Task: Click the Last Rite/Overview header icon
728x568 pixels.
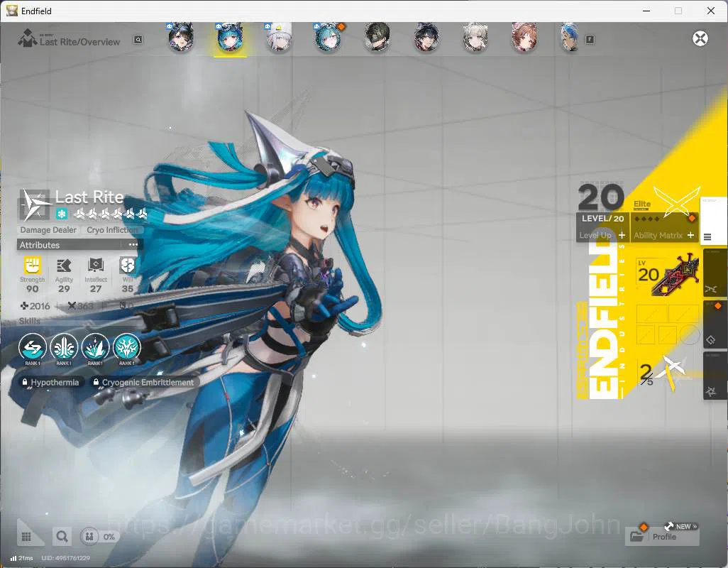Action: click(x=28, y=38)
